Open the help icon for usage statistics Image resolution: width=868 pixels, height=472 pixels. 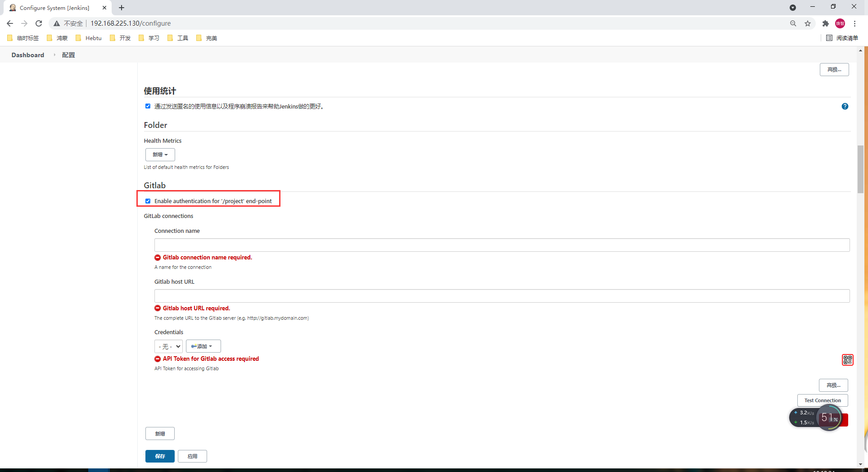click(x=845, y=106)
